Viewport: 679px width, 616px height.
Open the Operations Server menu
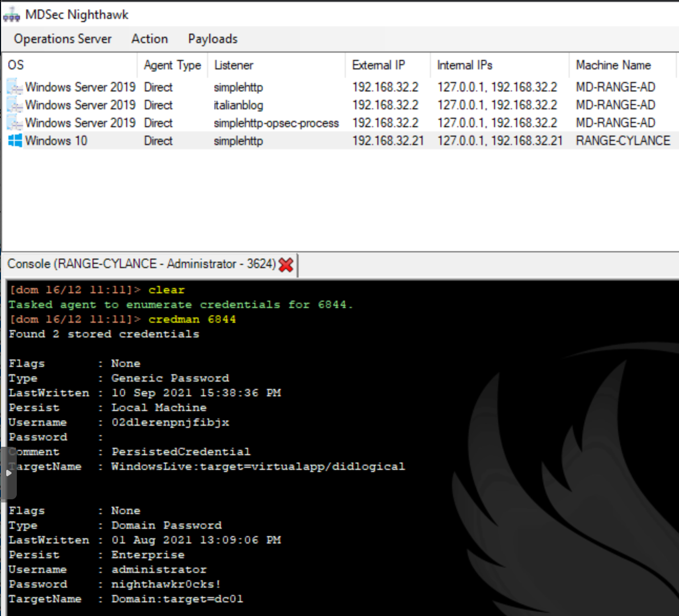coord(63,39)
